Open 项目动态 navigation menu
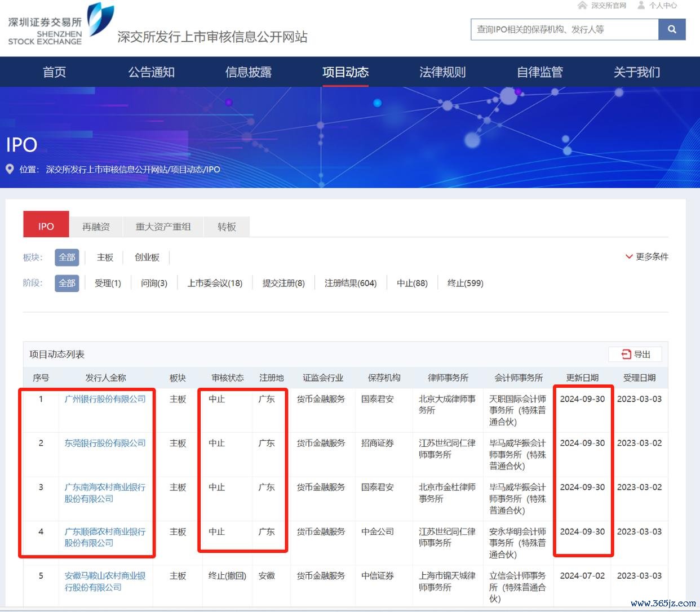 tap(345, 72)
